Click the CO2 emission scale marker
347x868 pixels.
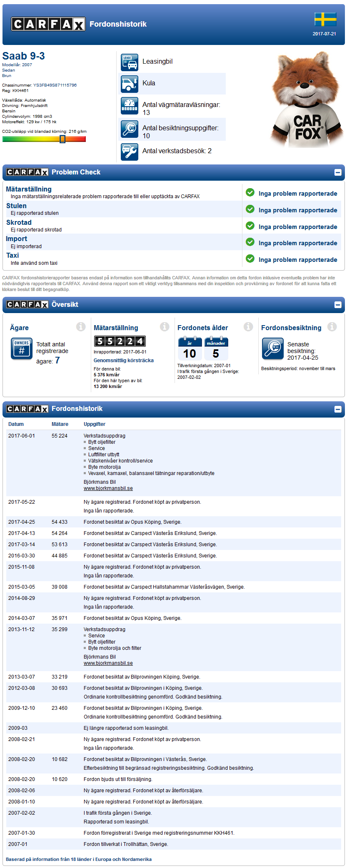tap(62, 139)
